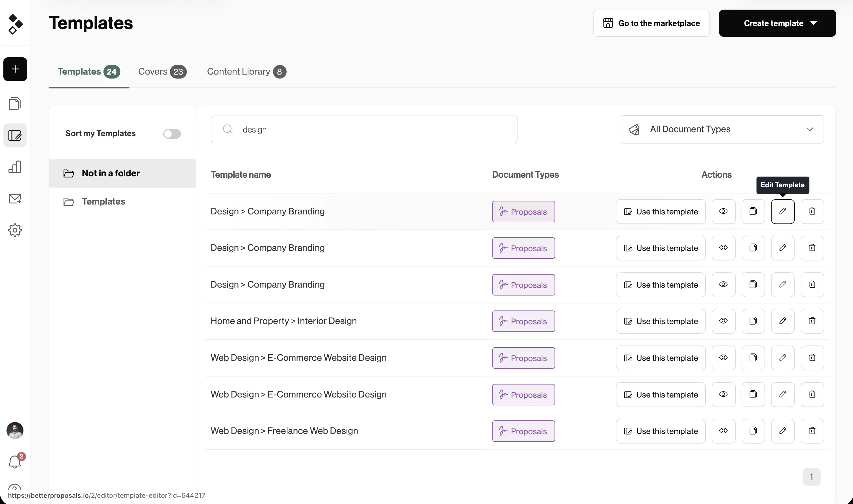The height and width of the screenshot is (504, 853).
Task: Expand the All Document Types dropdown
Action: [722, 129]
